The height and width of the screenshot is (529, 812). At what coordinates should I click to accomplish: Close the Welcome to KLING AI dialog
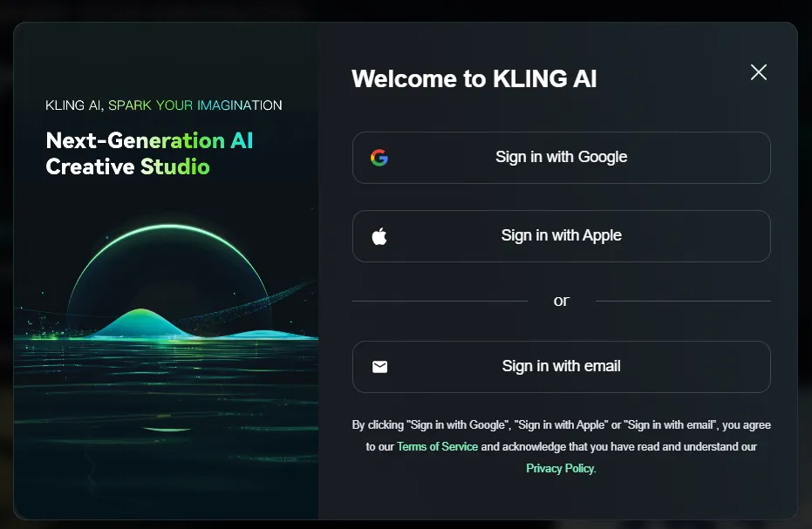point(758,72)
